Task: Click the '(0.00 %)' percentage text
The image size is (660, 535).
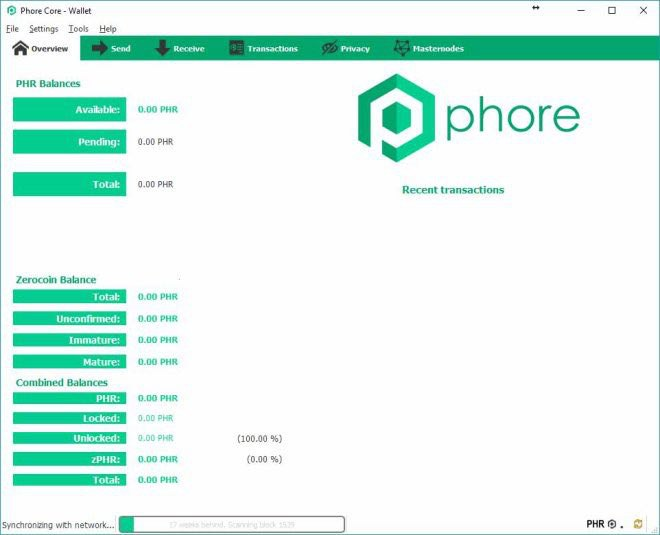Action: pyautogui.click(x=264, y=459)
